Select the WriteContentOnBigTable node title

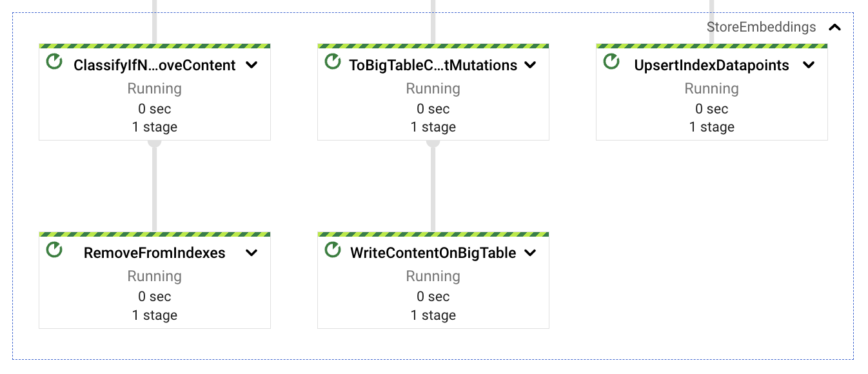click(433, 253)
